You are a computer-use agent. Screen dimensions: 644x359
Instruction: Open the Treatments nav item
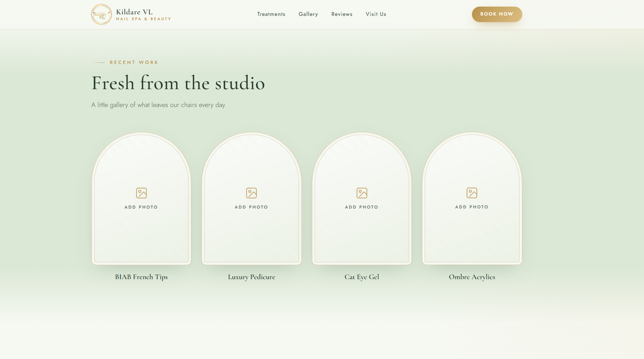pyautogui.click(x=271, y=14)
